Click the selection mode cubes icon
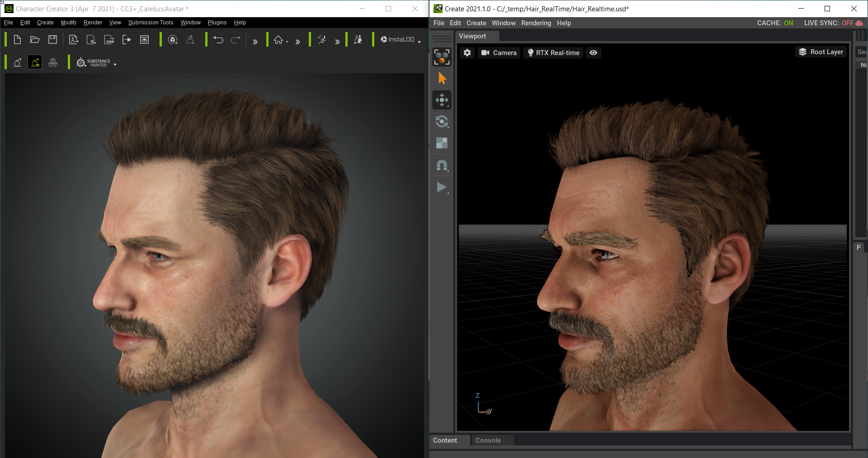 (x=442, y=57)
